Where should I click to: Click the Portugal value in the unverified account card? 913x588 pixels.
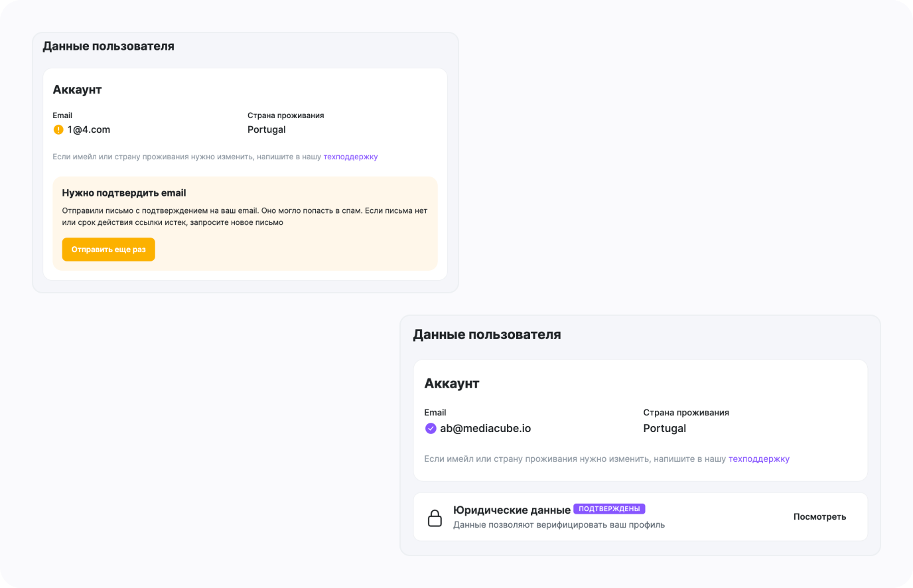pyautogui.click(x=266, y=129)
